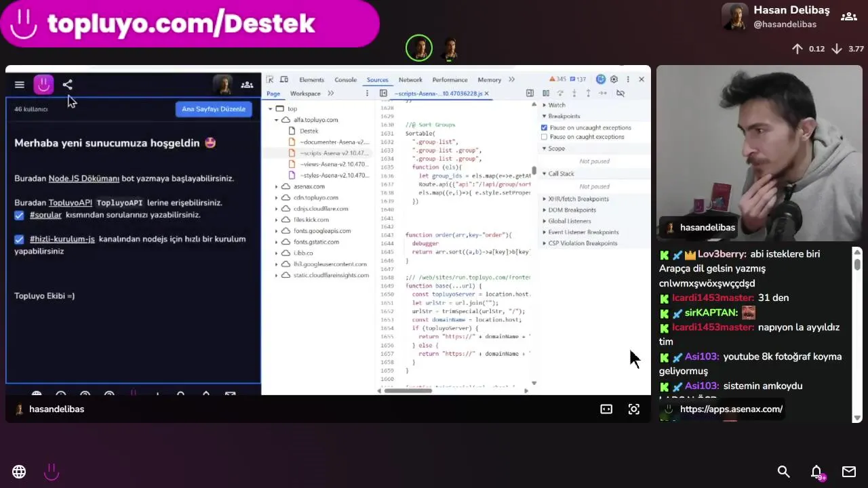Open the Workspace navigator tab
Image resolution: width=868 pixels, height=488 pixels.
(x=305, y=94)
